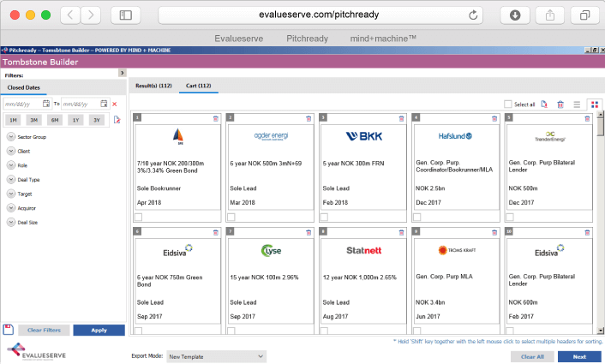This screenshot has height=364, width=605.
Task: Open the Export Mode New Template dropdown
Action: [x=217, y=356]
